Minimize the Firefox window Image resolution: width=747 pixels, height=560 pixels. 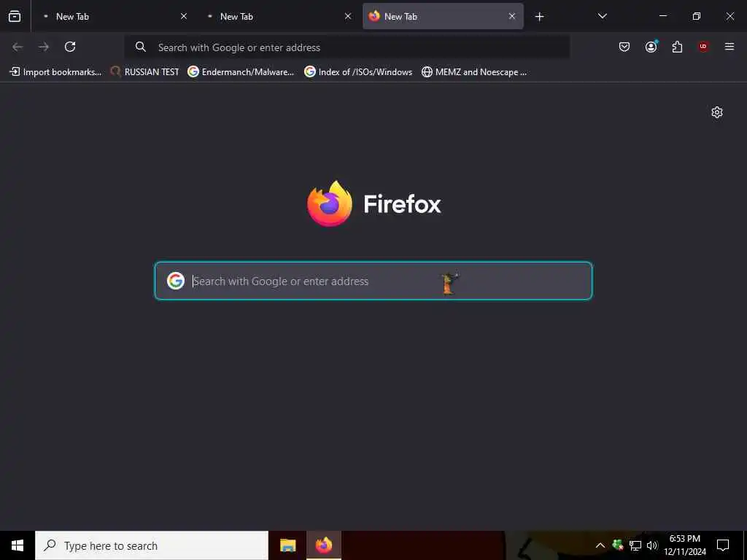[662, 16]
